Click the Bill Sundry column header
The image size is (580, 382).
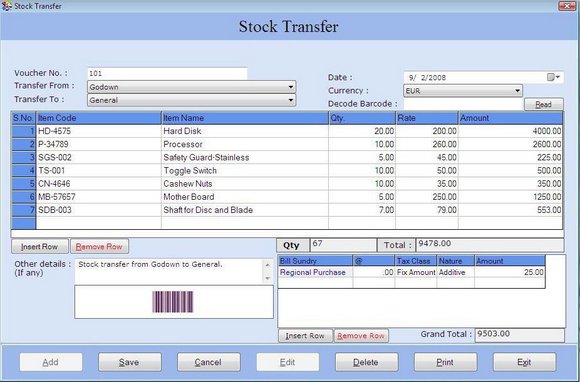coord(316,261)
